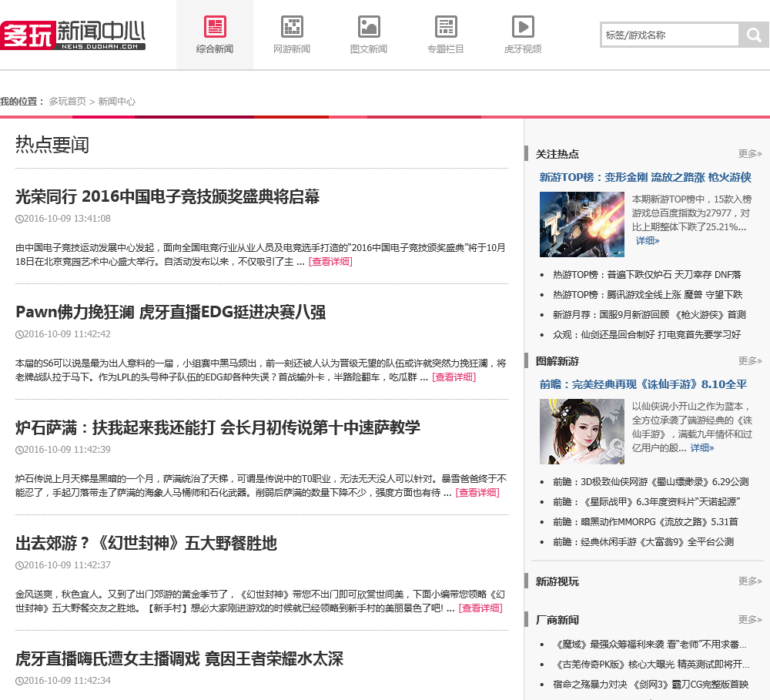The width and height of the screenshot is (770, 700).
Task: Click 更多» next to 关注热点
Action: [x=750, y=154]
